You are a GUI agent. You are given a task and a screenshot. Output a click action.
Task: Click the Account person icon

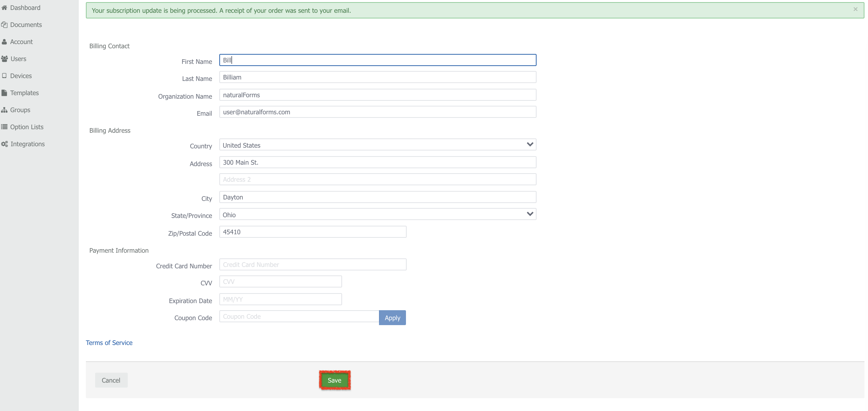pos(4,42)
